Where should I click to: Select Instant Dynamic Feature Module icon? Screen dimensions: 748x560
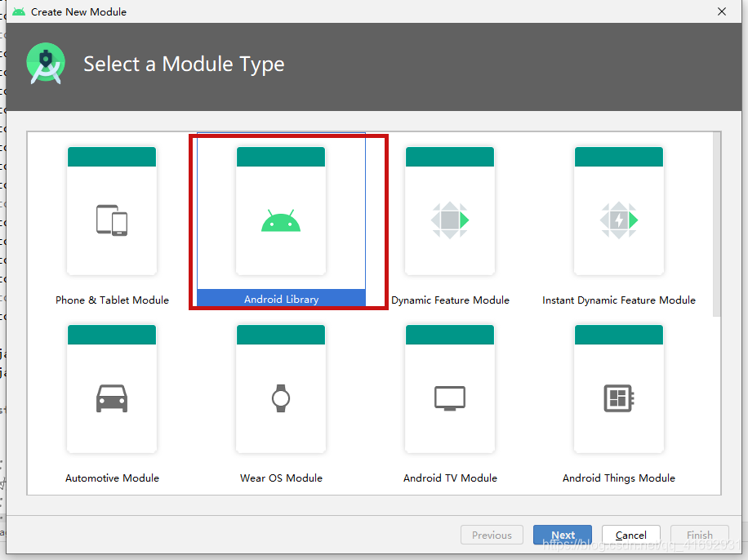click(619, 220)
